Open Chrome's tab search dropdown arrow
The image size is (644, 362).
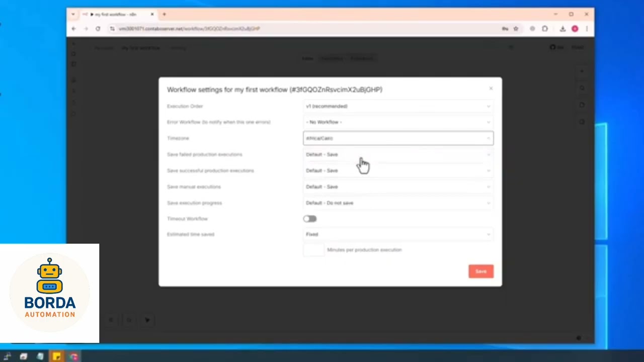point(73,14)
